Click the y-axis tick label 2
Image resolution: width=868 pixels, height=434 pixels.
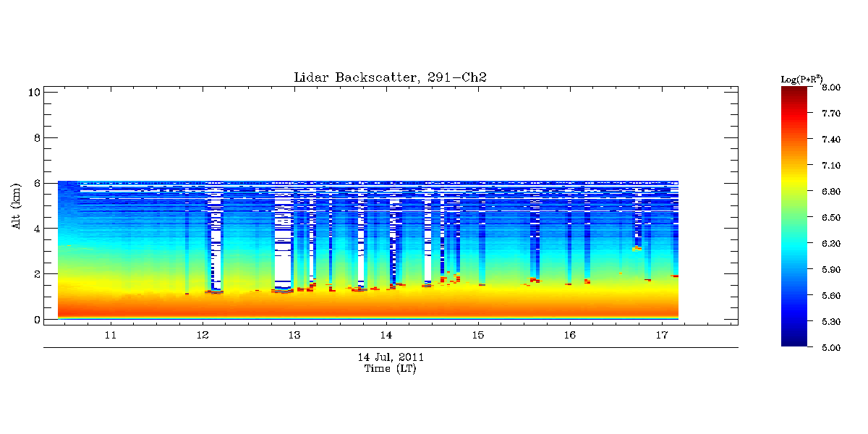[x=35, y=274]
